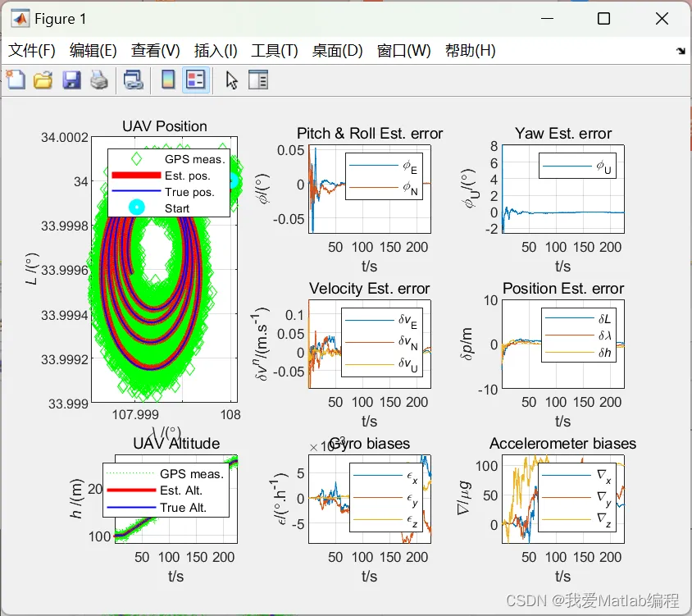Open the 桌面(D) menu
This screenshot has height=616, width=692.
click(x=338, y=50)
